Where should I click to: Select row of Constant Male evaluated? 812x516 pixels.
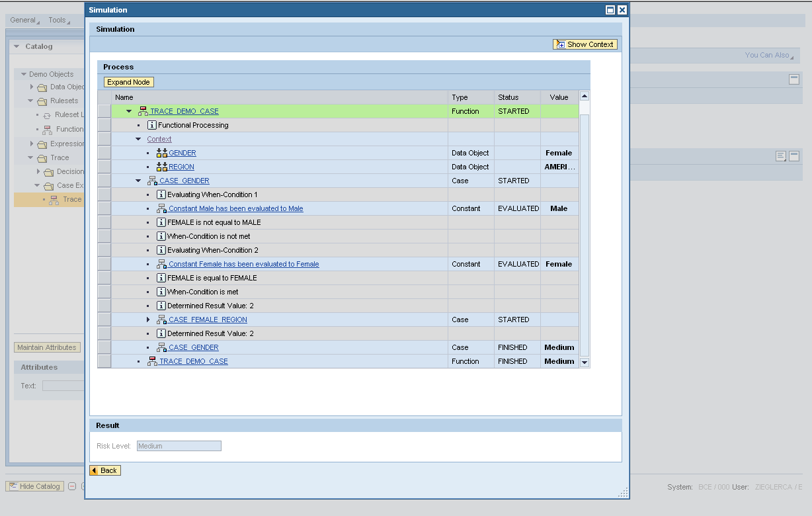[104, 208]
